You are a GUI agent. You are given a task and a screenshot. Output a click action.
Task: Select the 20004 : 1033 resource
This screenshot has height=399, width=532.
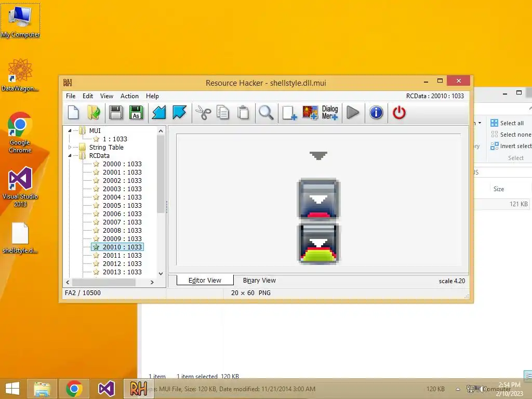click(122, 197)
